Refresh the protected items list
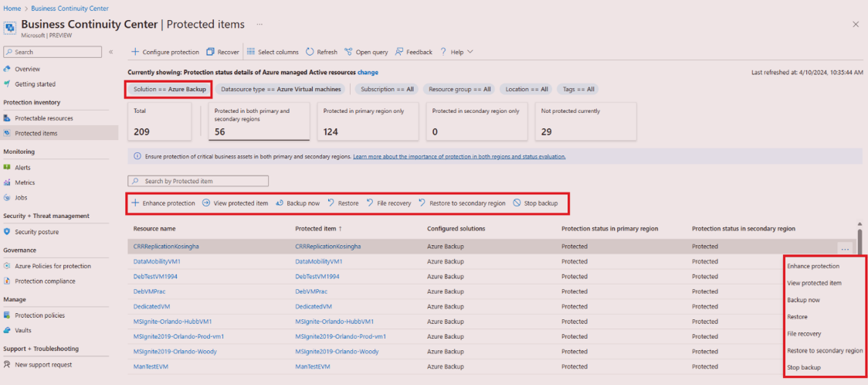 coord(321,52)
